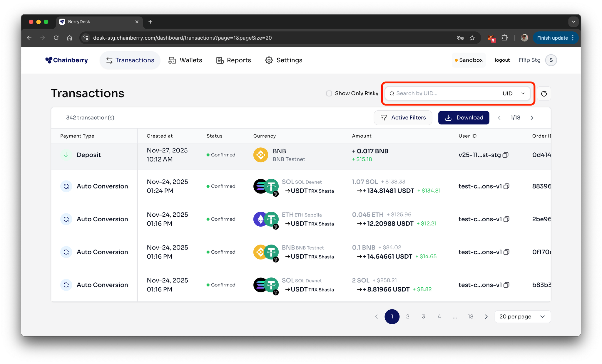The image size is (602, 364).
Task: Click the S profile avatar
Action: [x=551, y=60]
